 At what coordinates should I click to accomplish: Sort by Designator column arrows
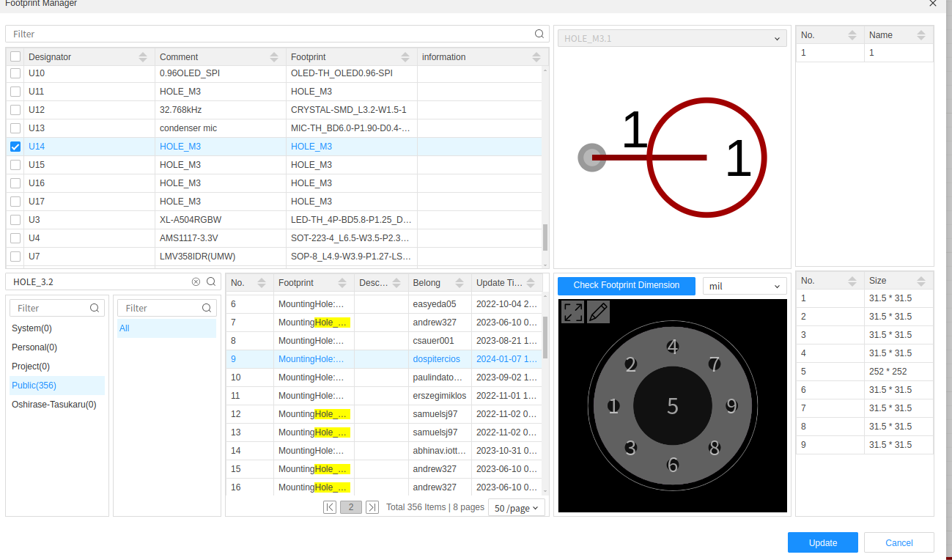pyautogui.click(x=143, y=57)
